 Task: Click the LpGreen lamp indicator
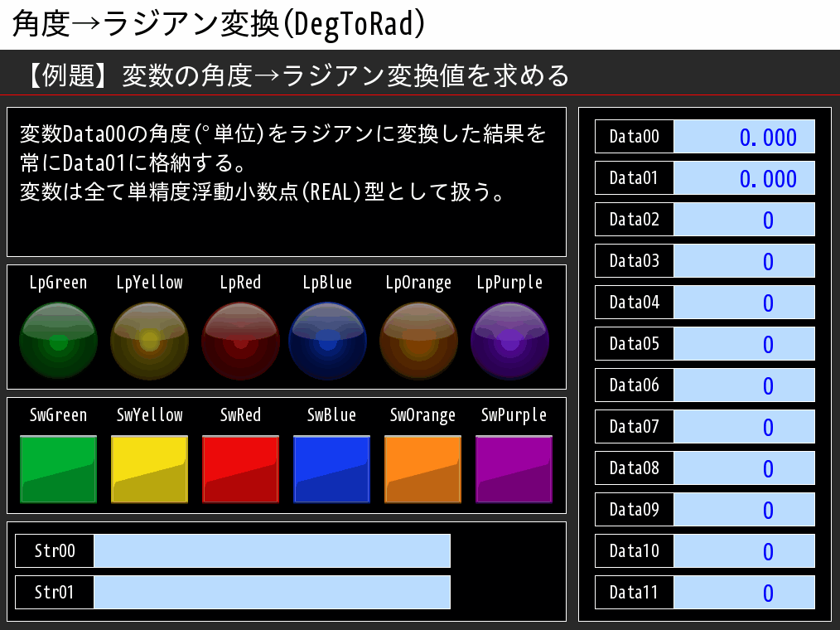coord(58,341)
